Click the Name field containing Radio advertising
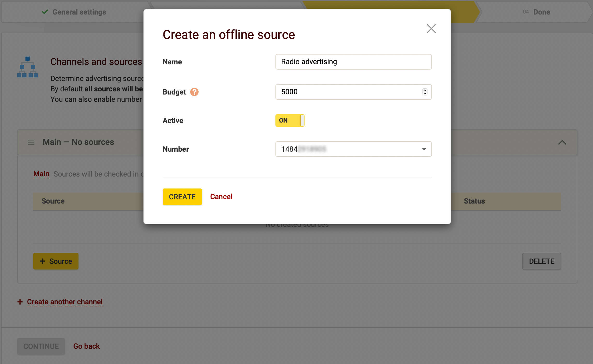The image size is (593, 364). pyautogui.click(x=353, y=62)
